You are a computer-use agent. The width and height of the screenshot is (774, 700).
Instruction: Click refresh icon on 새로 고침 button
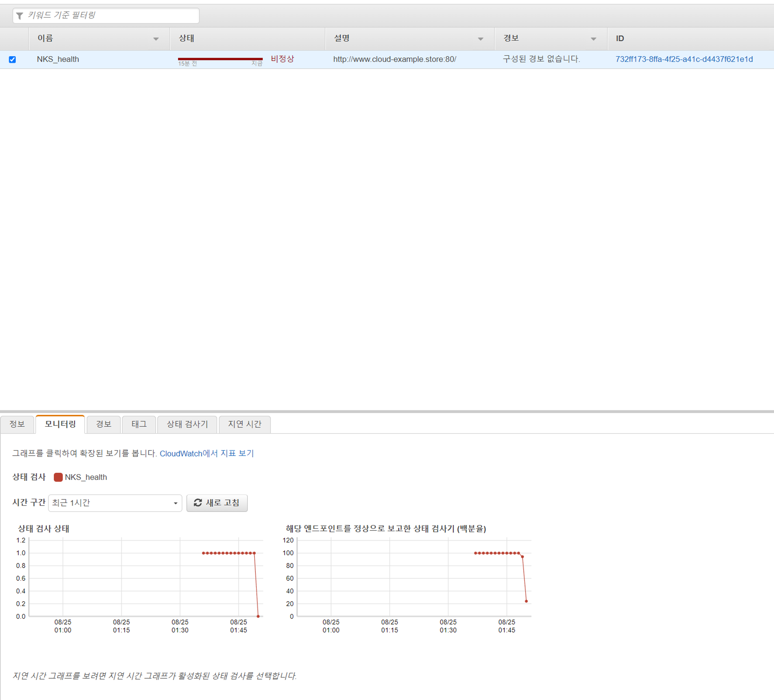198,503
